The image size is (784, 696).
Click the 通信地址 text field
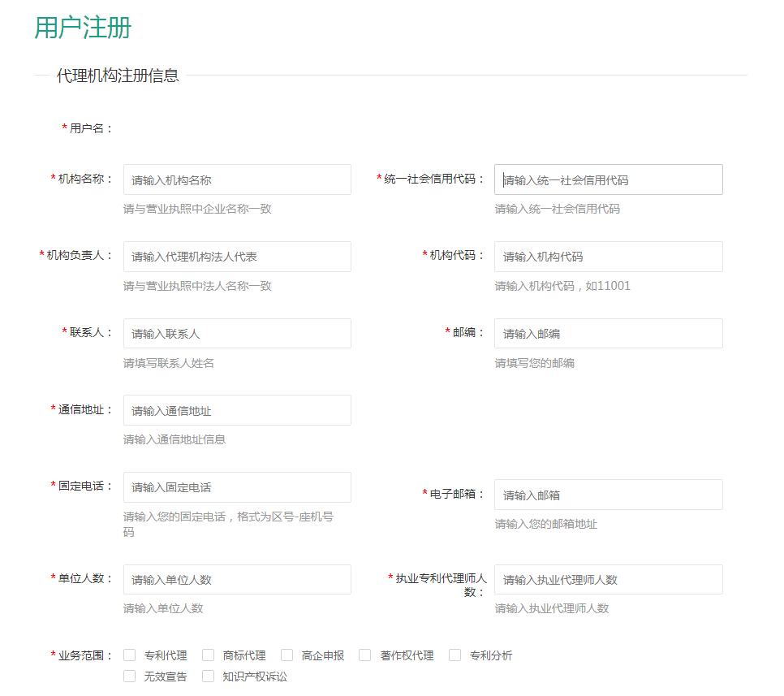(x=237, y=410)
